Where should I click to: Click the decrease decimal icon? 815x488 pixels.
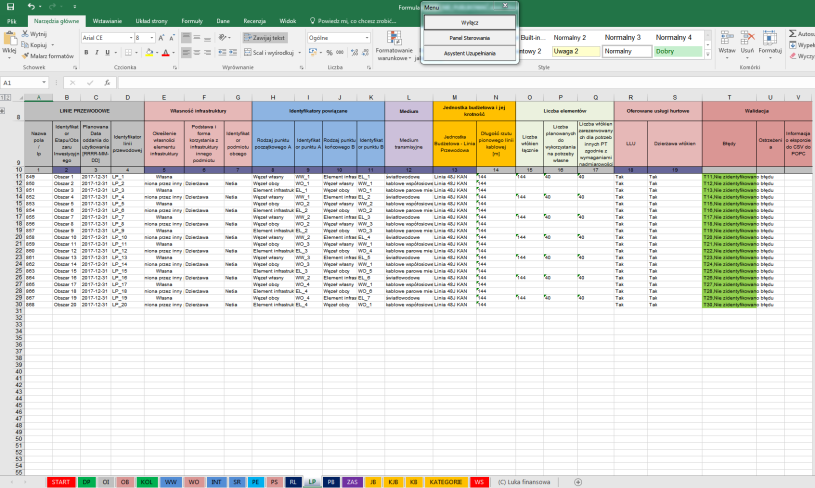[365, 52]
